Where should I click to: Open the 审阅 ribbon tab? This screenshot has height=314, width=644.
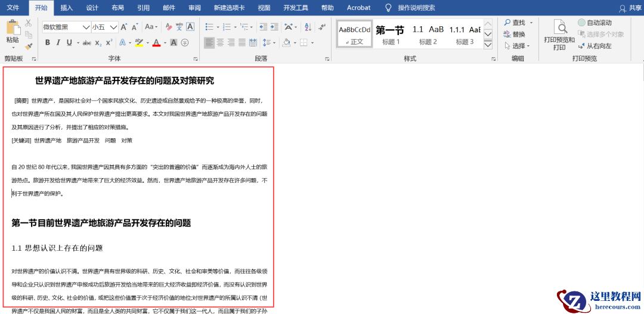[194, 8]
